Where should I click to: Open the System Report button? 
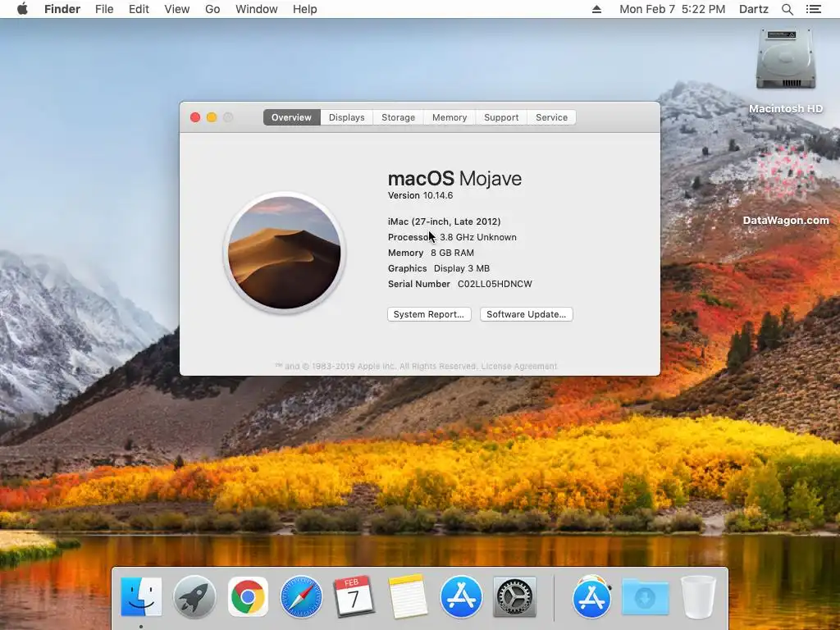429,314
